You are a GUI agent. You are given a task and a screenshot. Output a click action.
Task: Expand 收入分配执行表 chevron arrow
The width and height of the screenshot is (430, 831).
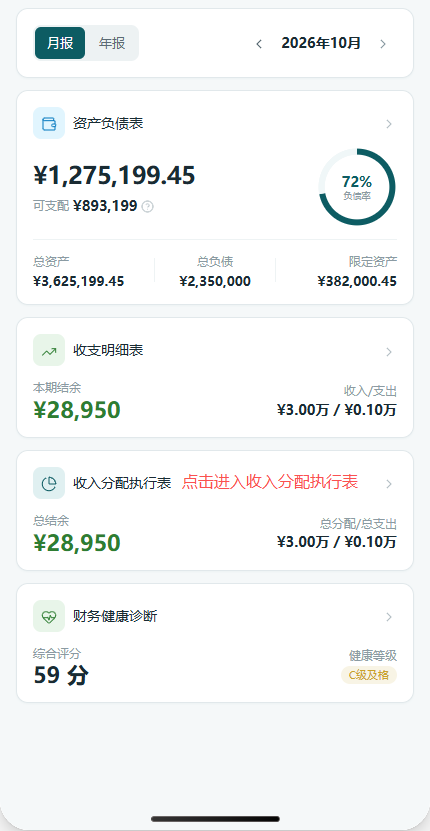pyautogui.click(x=389, y=484)
